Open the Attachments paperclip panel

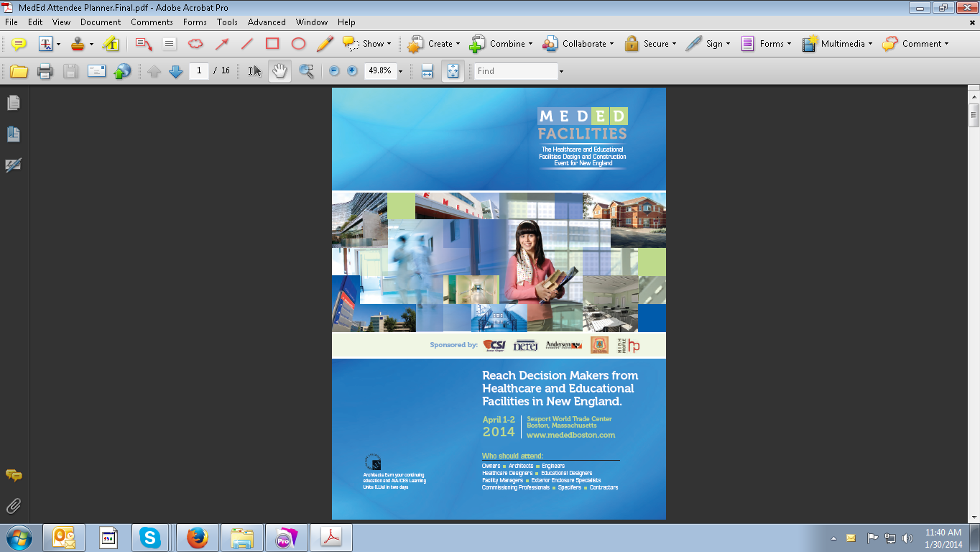pos(14,506)
